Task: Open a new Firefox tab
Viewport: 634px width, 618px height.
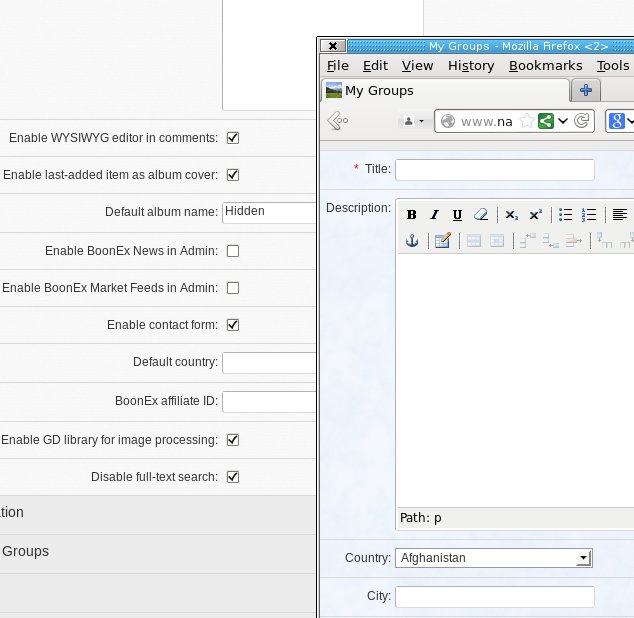Action: pos(586,90)
